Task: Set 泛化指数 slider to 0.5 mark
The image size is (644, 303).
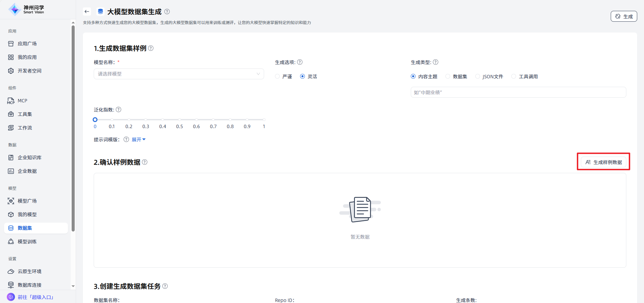Action: click(x=179, y=120)
